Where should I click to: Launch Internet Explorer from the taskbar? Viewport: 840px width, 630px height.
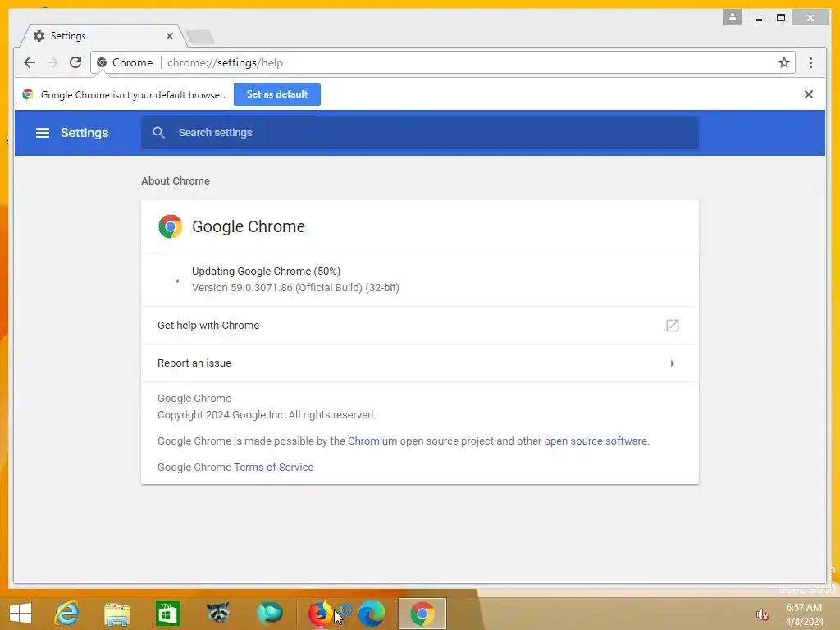click(67, 614)
